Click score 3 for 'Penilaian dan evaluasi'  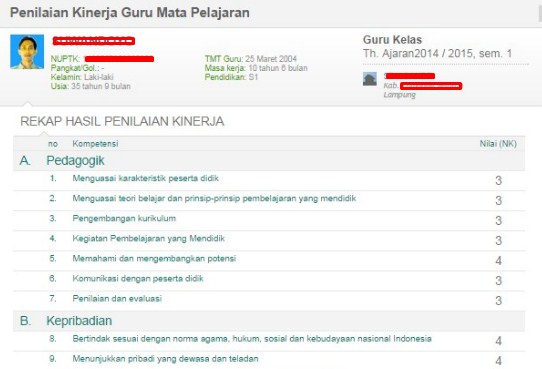point(498,301)
